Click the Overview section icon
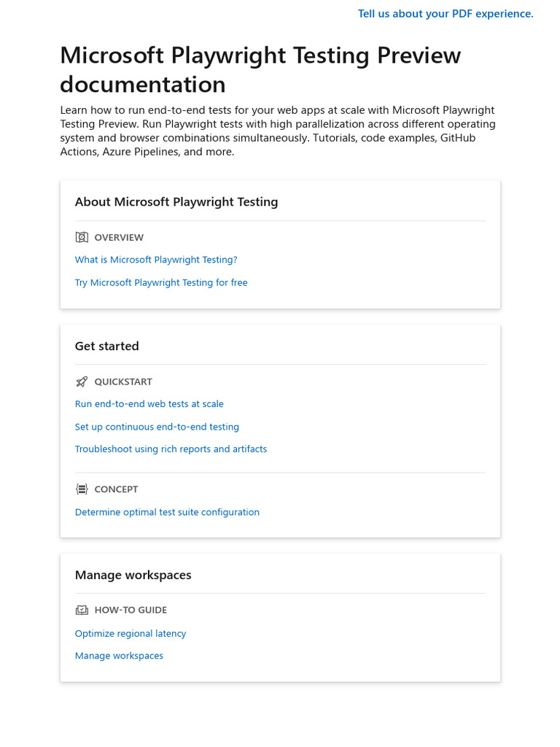The image size is (560, 747). coord(82,237)
